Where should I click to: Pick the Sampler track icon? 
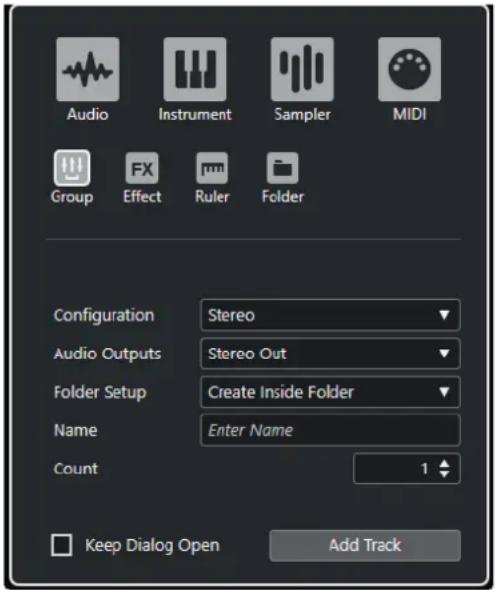point(302,69)
